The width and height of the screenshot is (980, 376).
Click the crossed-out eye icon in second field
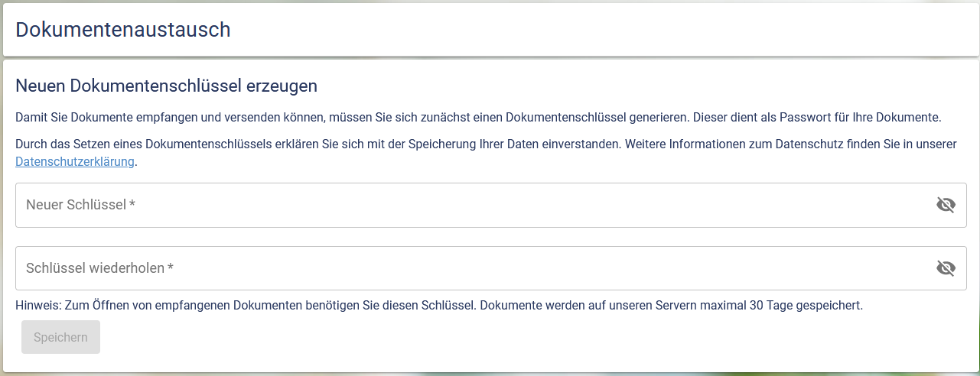(x=946, y=268)
